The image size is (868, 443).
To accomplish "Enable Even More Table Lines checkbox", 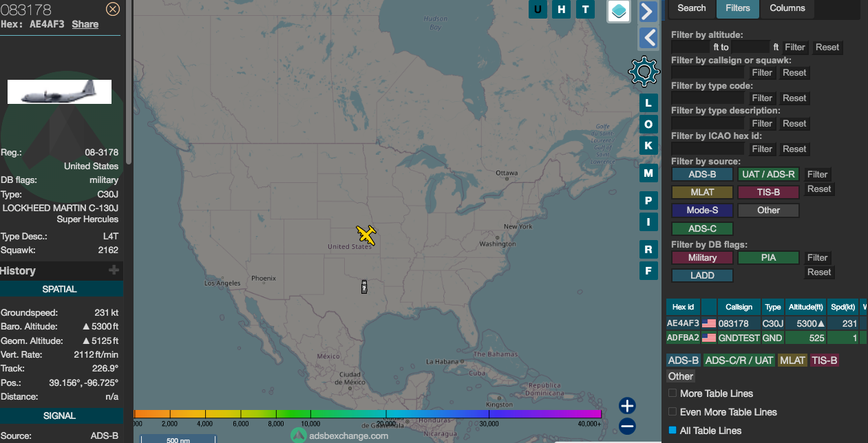I will (673, 412).
